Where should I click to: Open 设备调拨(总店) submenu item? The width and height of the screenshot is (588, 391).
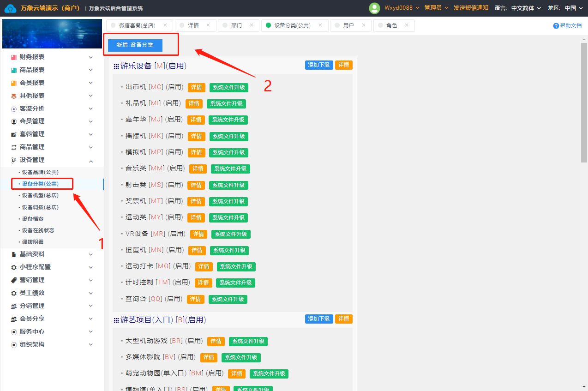[x=40, y=207]
